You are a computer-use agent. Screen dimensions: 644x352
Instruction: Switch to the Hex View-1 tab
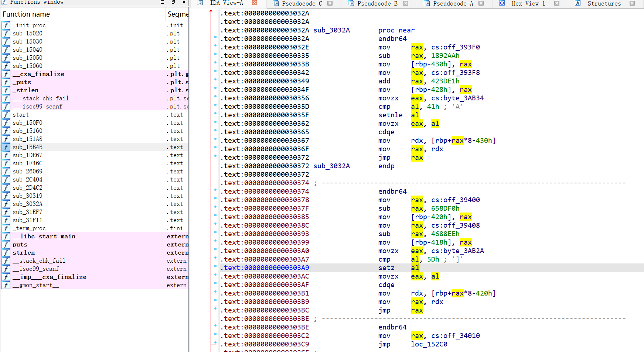pyautogui.click(x=528, y=3)
